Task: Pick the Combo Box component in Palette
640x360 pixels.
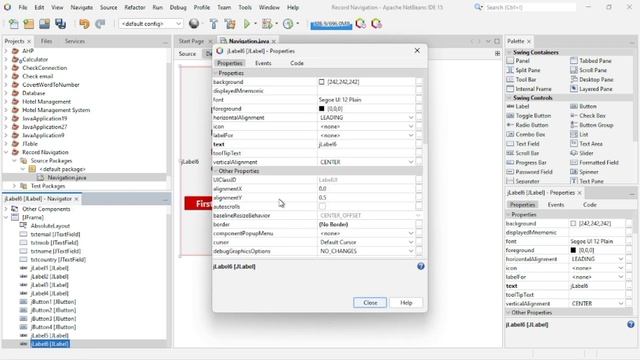Action: 530,134
